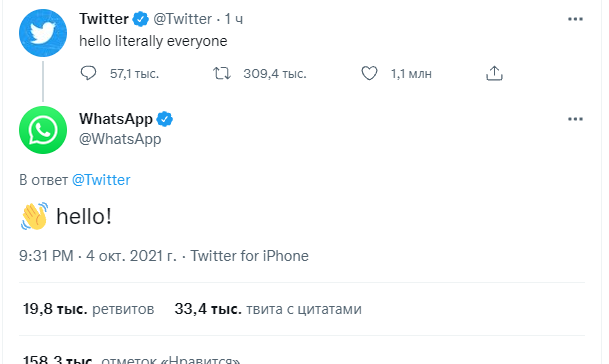The height and width of the screenshot is (364, 609).
Task: Click the @Twitter mention in 'В ответ'
Action: pos(101,180)
